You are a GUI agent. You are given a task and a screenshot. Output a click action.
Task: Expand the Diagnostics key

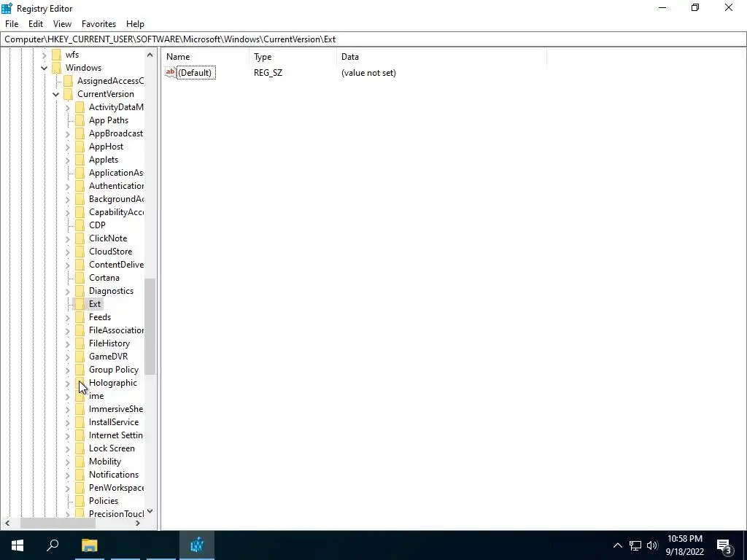pos(67,292)
